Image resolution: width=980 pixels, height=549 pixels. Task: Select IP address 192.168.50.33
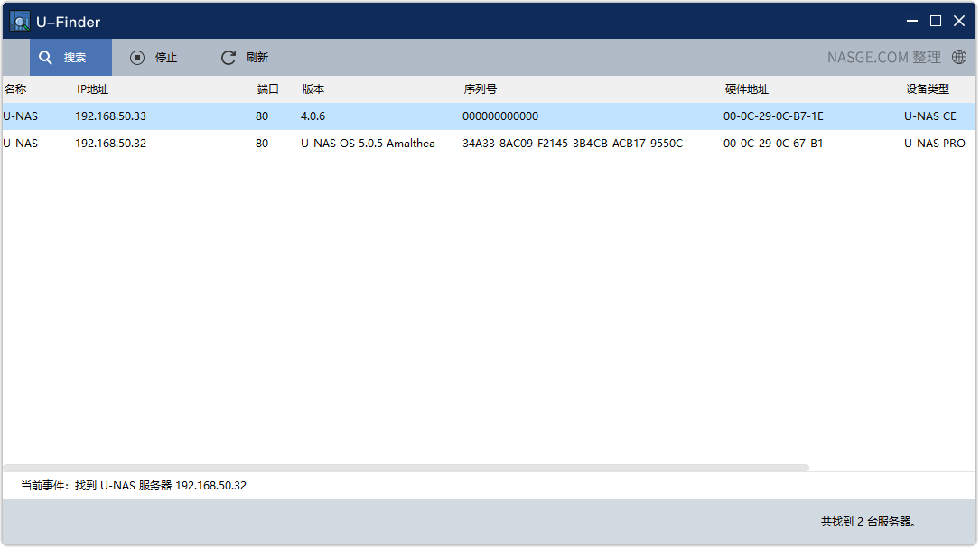(x=110, y=116)
